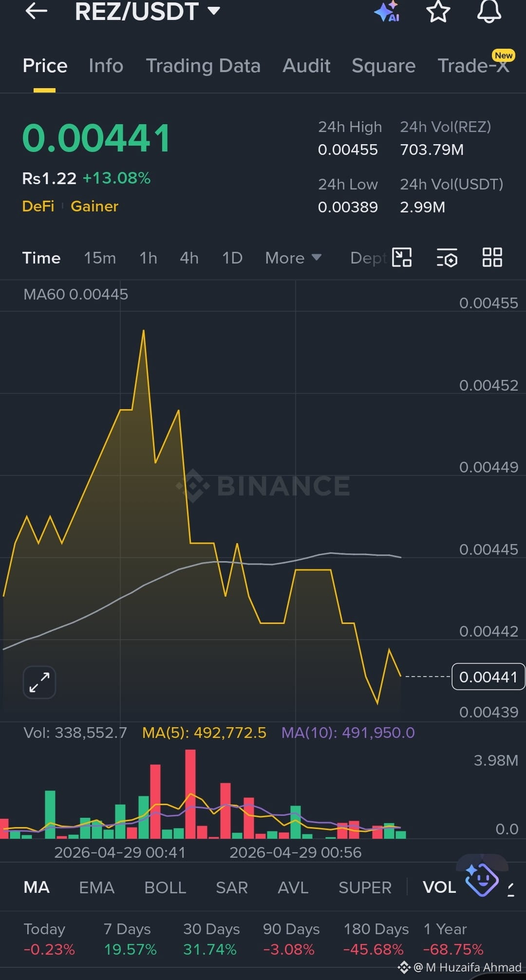Select the 1h interval
The height and width of the screenshot is (980, 526).
pos(148,258)
